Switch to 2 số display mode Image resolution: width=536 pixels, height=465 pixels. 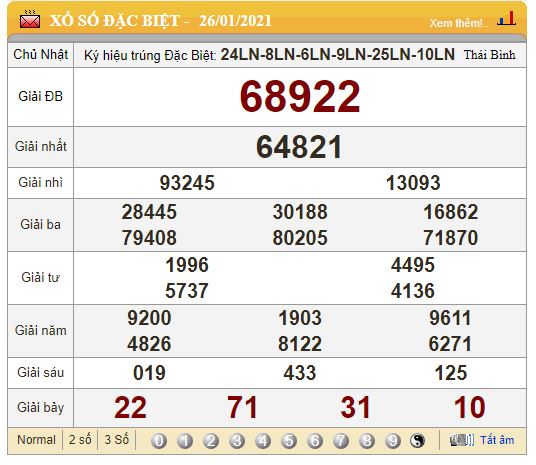[80, 440]
